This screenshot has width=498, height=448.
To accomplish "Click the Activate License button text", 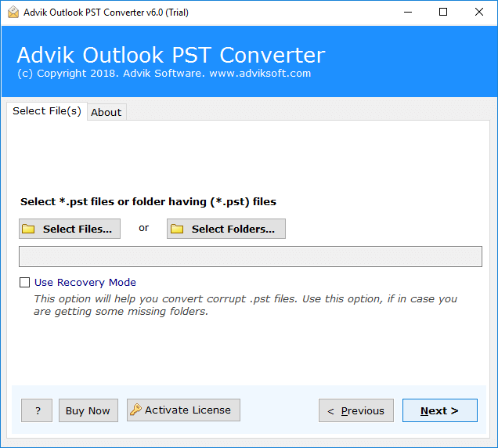I will click(188, 410).
